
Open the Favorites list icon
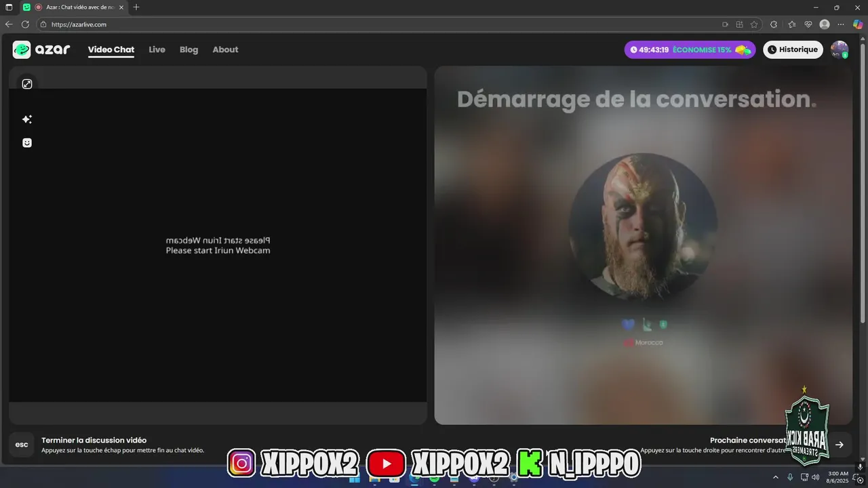pyautogui.click(x=791, y=24)
